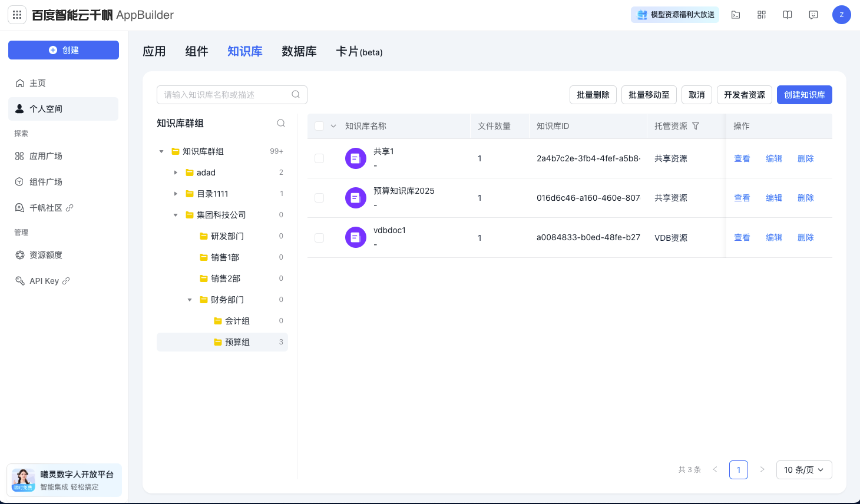Viewport: 860px width, 504px height.
Task: Click 查看 for 共享1 knowledge base
Action: point(742,158)
